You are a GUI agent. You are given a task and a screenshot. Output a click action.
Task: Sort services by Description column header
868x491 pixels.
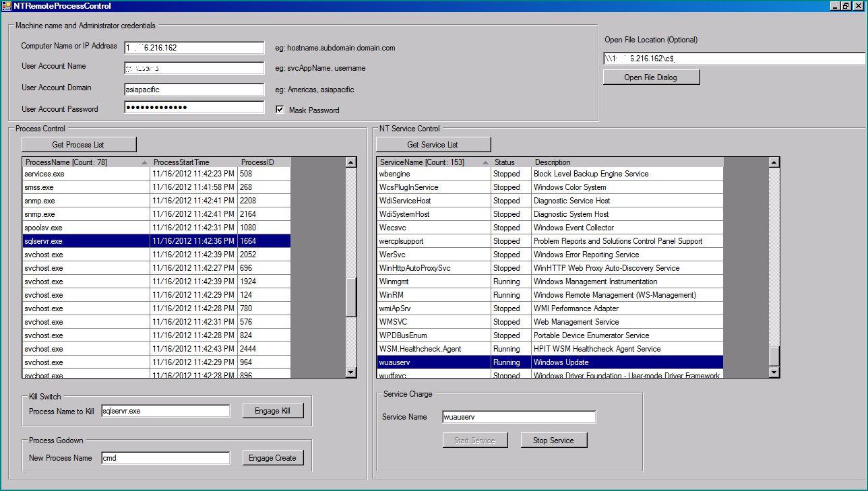click(x=627, y=162)
